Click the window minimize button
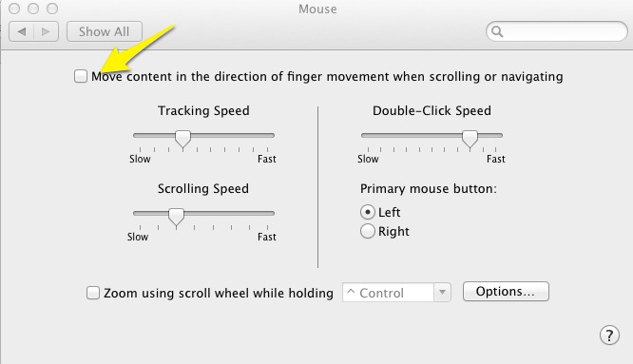Image resolution: width=633 pixels, height=364 pixels. pos(33,9)
